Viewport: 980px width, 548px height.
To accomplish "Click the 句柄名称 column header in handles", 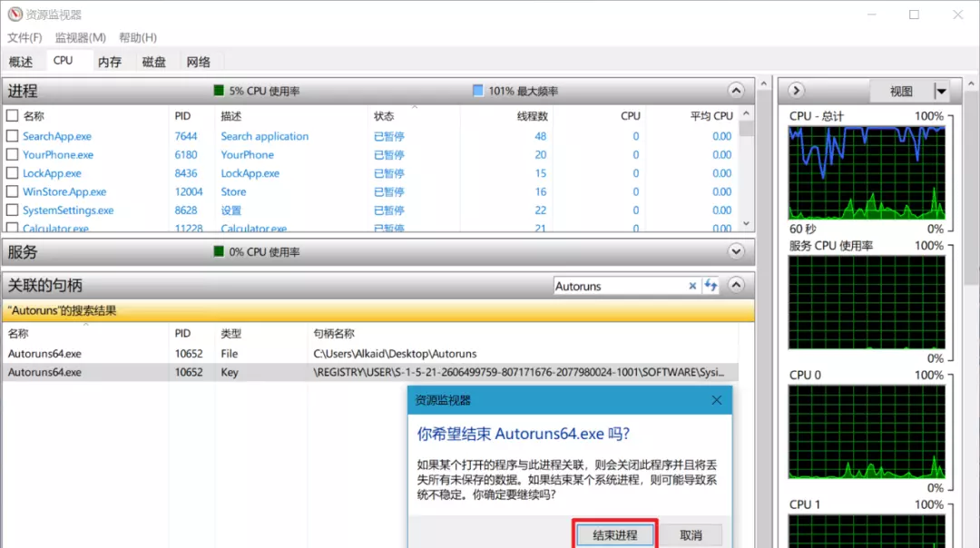I will (334, 334).
